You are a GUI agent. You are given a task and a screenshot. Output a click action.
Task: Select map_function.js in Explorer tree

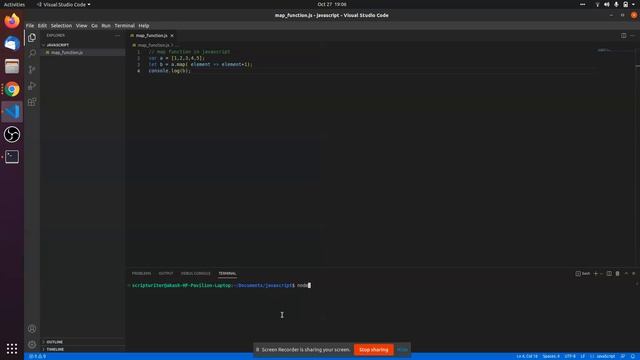click(83, 53)
